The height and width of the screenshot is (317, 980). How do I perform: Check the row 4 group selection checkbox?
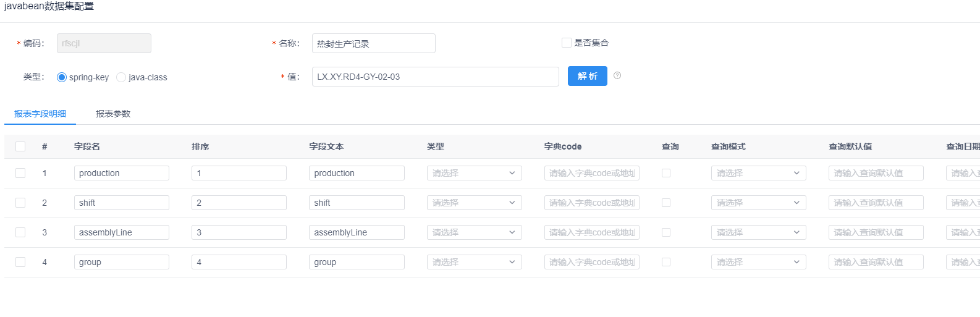(x=20, y=262)
